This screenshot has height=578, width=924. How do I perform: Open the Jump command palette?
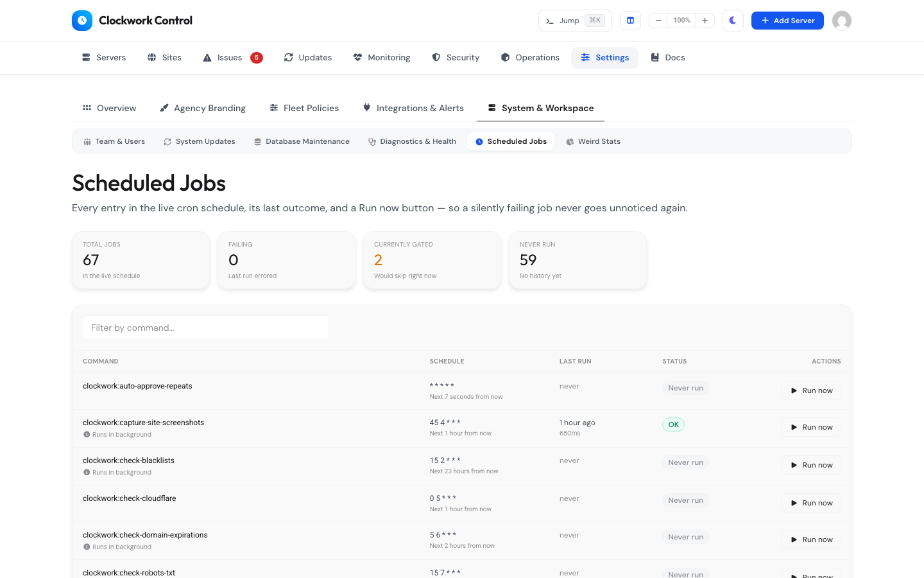point(575,21)
